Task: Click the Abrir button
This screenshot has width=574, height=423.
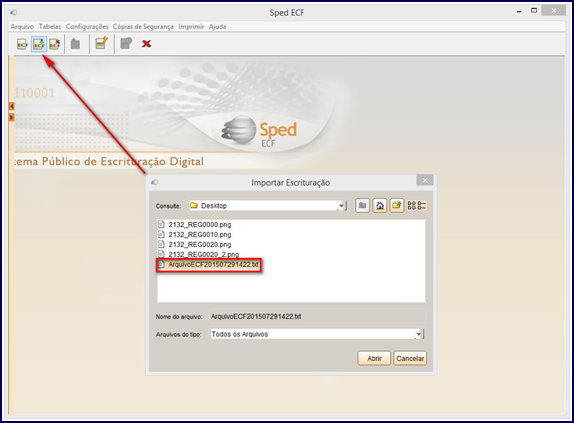Action: click(x=374, y=359)
